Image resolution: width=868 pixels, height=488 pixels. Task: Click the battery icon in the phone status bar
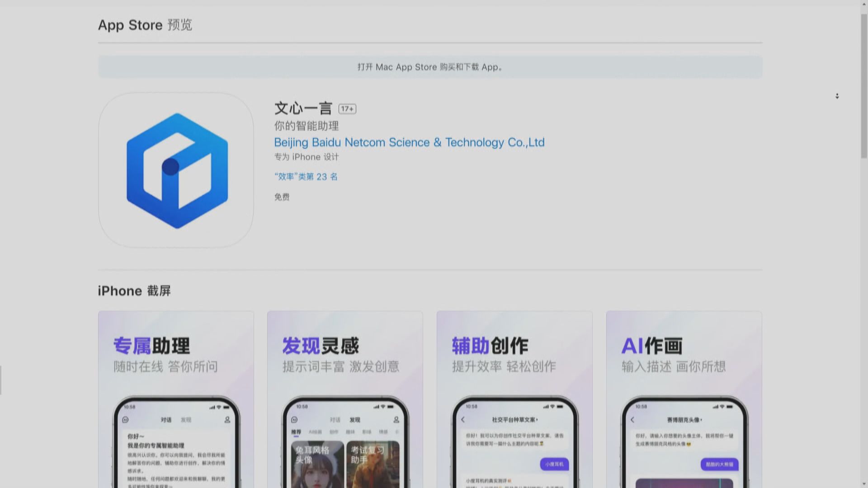tap(227, 408)
